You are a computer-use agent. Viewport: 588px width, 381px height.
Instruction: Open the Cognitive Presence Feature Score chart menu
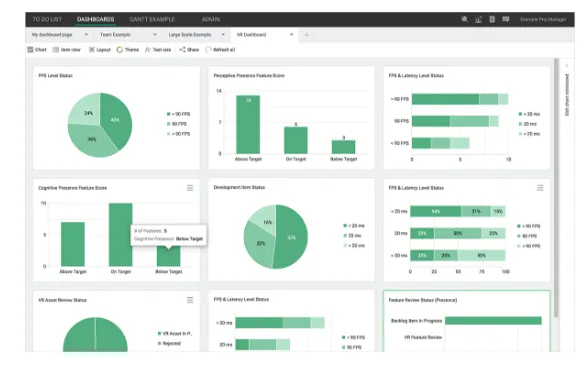tap(190, 188)
